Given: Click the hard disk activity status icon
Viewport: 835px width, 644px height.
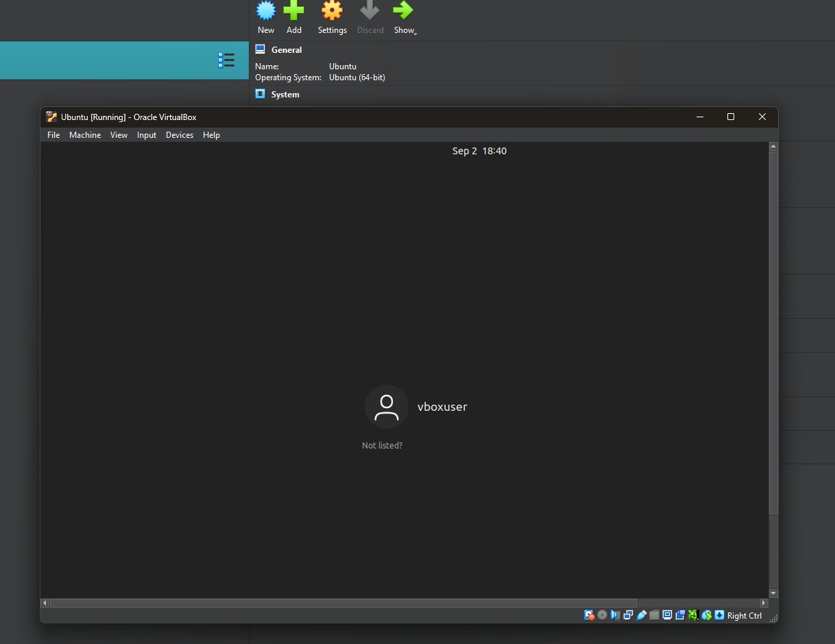Looking at the screenshot, I should [589, 615].
